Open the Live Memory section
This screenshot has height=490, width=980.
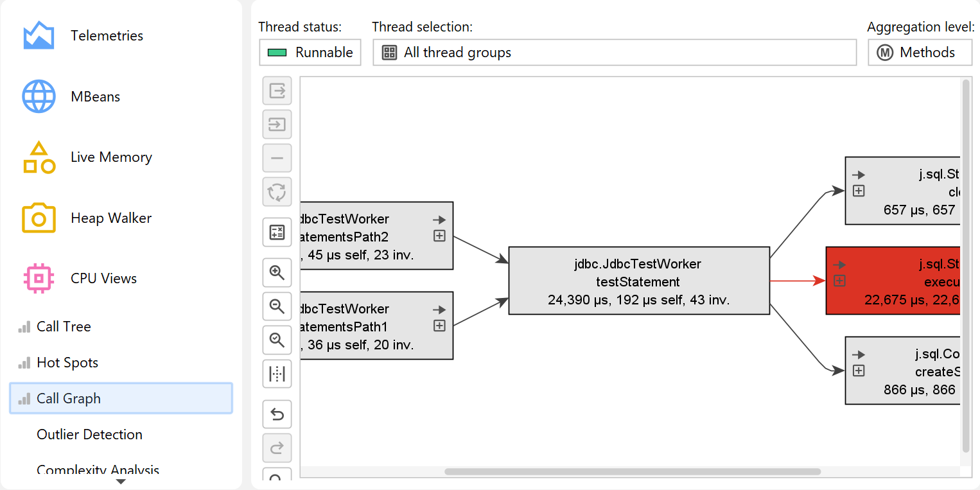110,157
